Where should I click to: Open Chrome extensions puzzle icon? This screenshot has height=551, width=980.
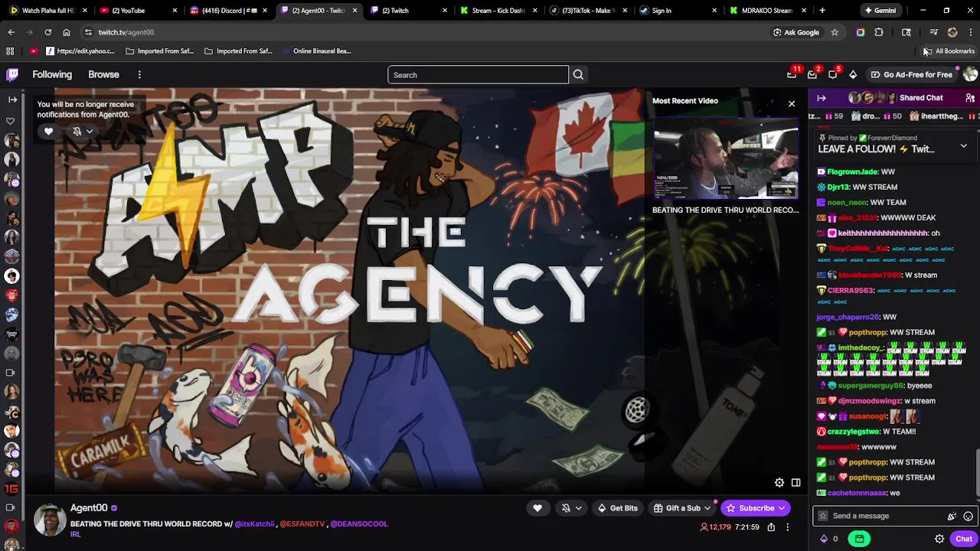(x=879, y=32)
